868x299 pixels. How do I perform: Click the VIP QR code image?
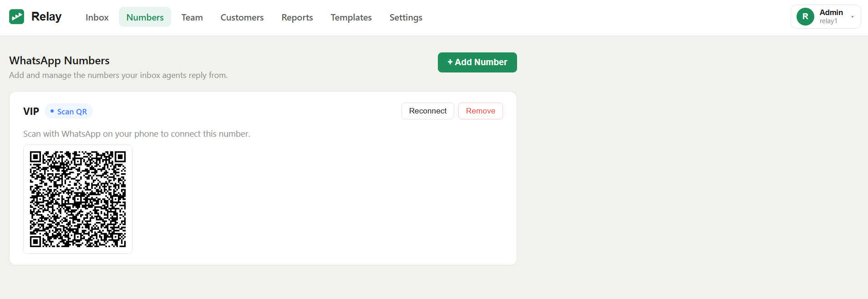(78, 199)
